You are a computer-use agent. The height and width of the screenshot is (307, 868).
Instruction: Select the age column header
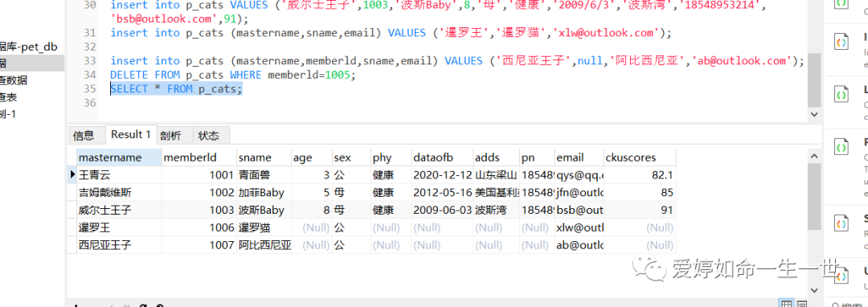click(x=311, y=157)
